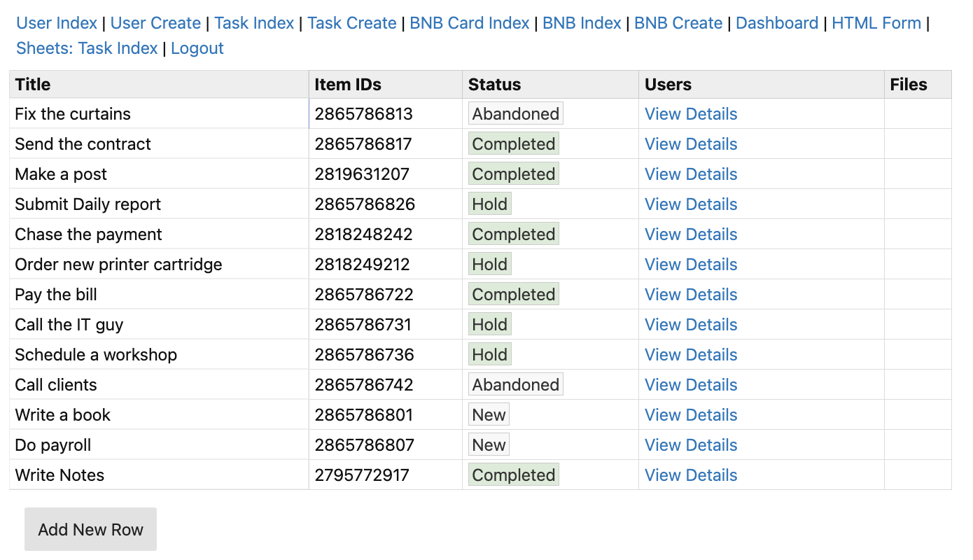Viewport: 973px width, 560px height.
Task: Open the HTML Form page
Action: (876, 23)
